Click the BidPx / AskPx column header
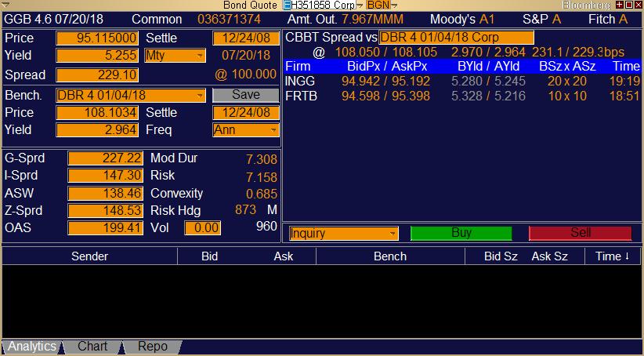The image size is (644, 356). (387, 66)
